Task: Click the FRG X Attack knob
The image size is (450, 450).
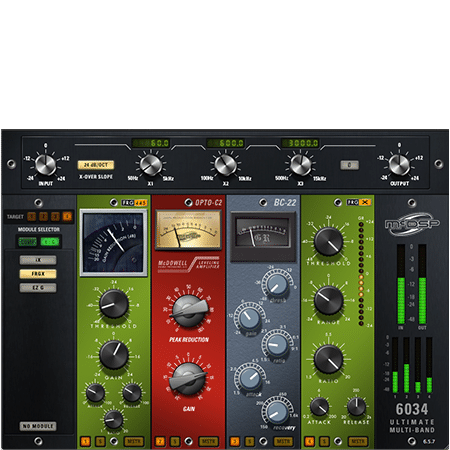Action: coord(319,406)
